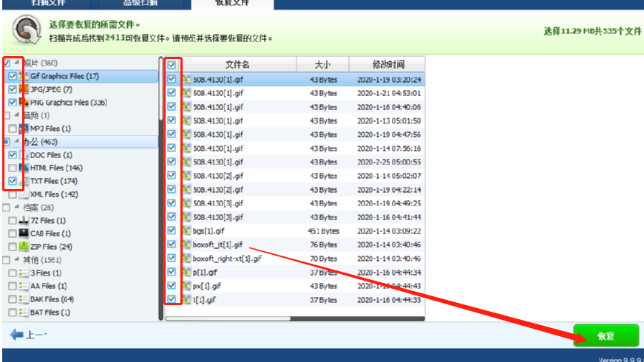The width and height of the screenshot is (644, 362).
Task: Click the 2020-1-21 04:53:01 date cell
Action: coord(389,93)
